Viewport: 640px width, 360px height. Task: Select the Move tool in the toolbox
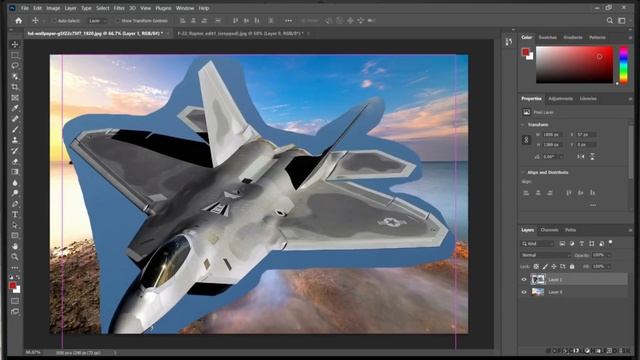tap(15, 44)
